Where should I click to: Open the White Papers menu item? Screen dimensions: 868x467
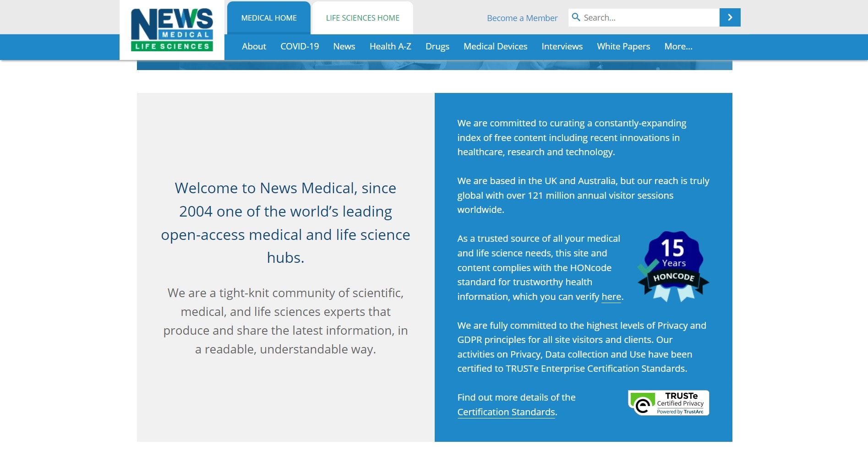pyautogui.click(x=623, y=46)
